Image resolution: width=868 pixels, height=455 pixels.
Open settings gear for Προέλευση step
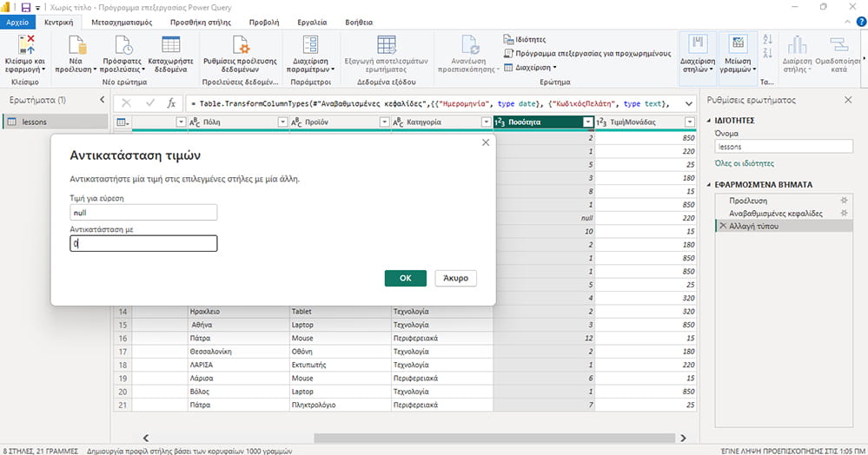click(x=844, y=201)
